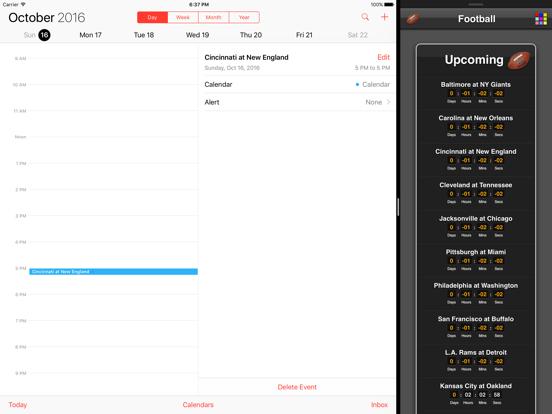Select Cleveland at Tennessee game
The image size is (552, 414).
(x=476, y=193)
